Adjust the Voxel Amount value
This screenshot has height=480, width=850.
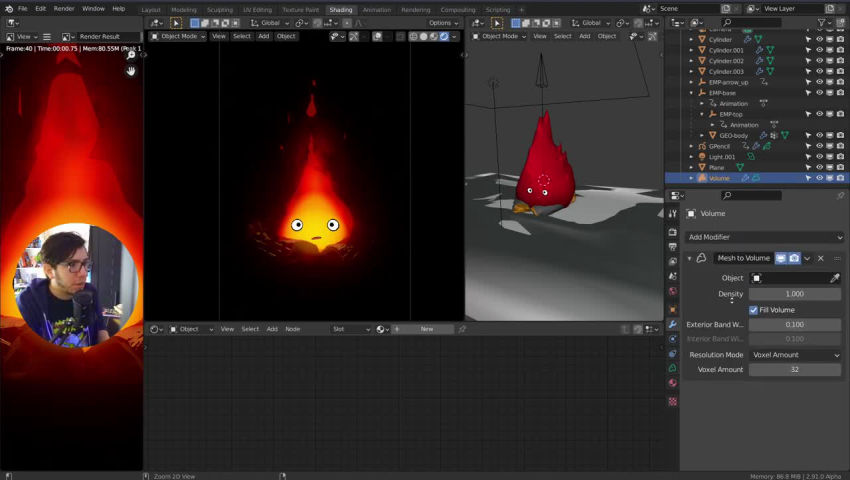coord(795,369)
